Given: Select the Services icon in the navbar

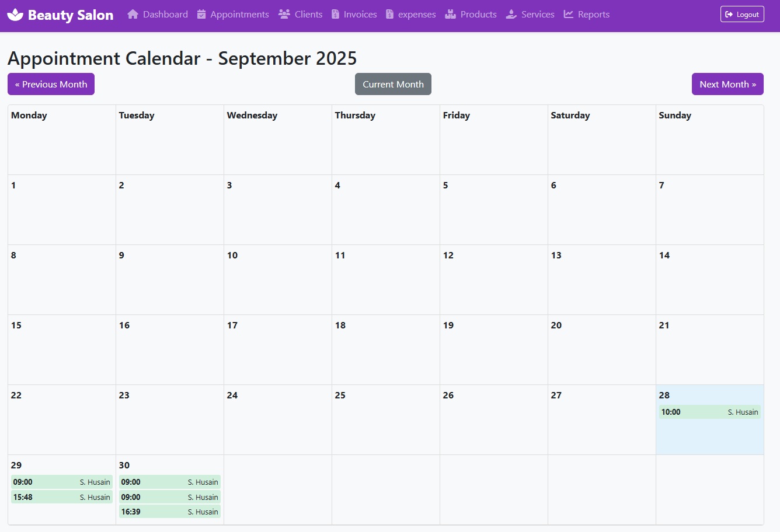Looking at the screenshot, I should (510, 14).
